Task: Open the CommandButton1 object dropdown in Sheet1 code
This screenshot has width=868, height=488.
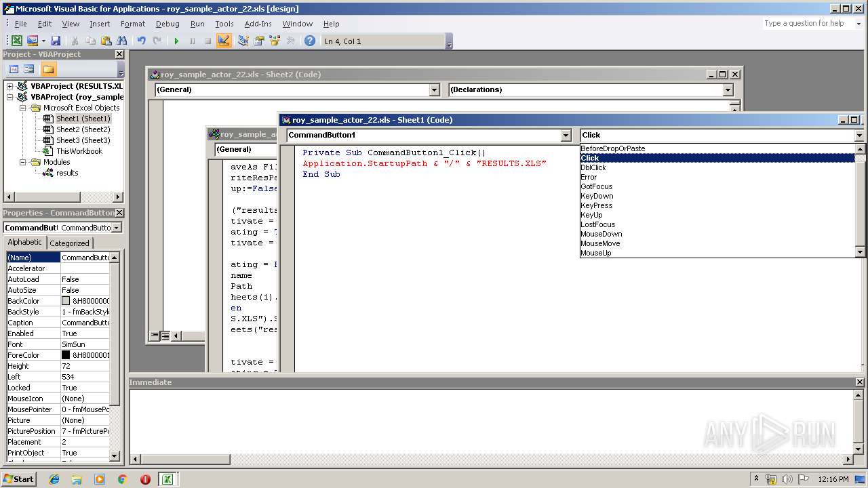Action: point(566,136)
